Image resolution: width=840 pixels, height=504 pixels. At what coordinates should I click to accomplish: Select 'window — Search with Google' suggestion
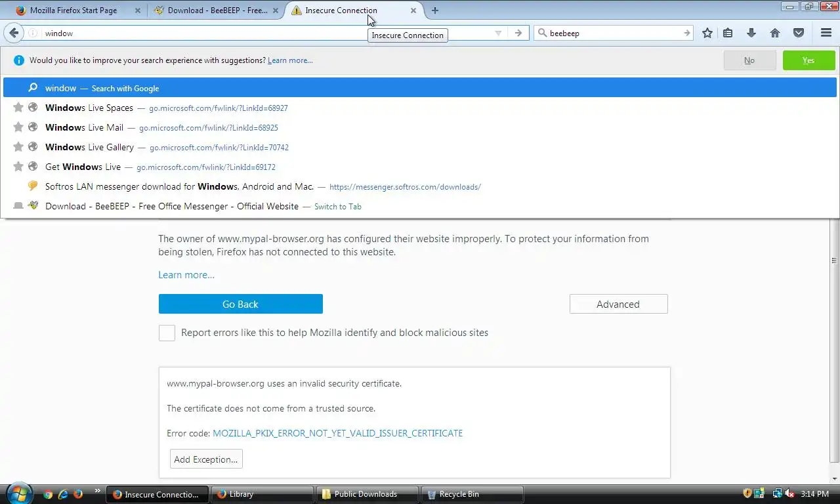[420, 88]
